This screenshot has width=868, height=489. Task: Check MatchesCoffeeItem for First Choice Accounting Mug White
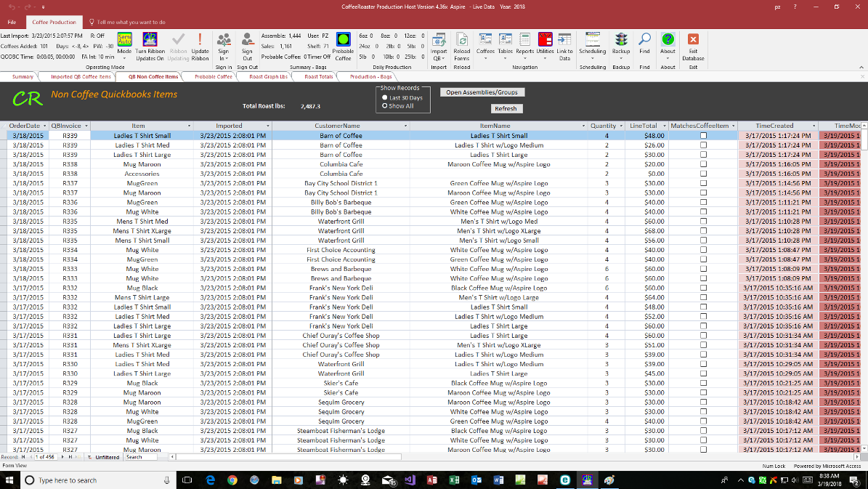703,250
